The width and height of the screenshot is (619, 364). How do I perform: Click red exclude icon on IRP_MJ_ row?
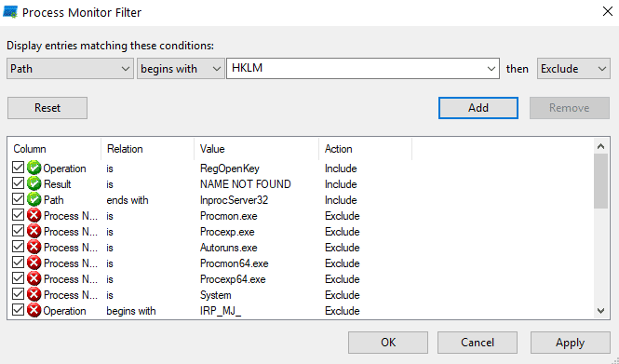[34, 310]
